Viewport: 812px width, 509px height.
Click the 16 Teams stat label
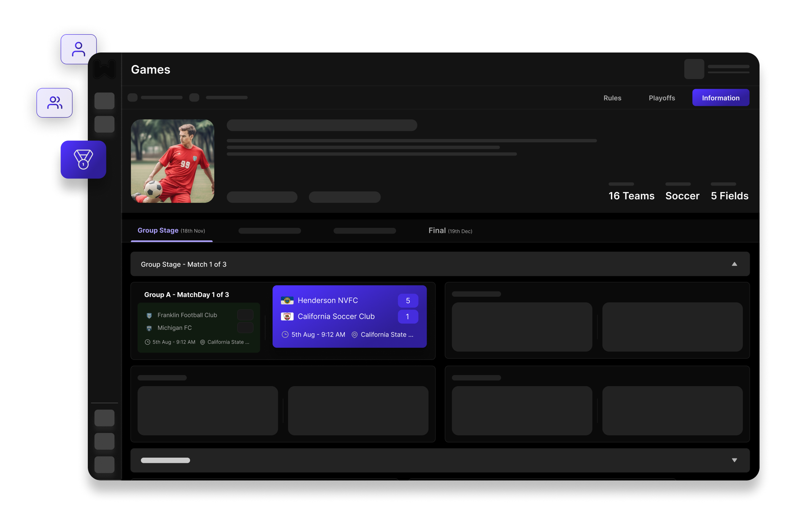[631, 196]
